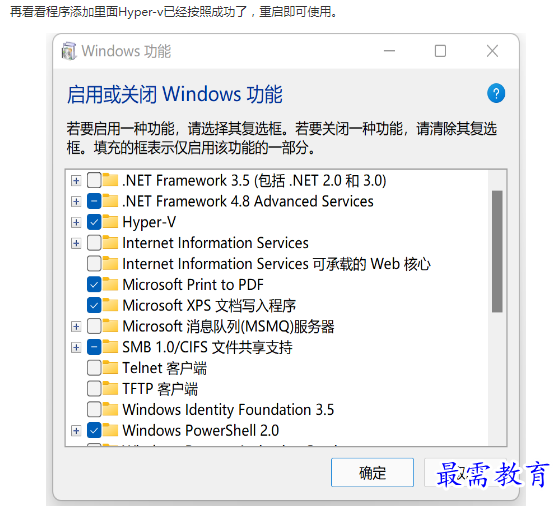Click the Hyper-V folder icon
Screen dimensions: 558x506
pyautogui.click(x=110, y=222)
